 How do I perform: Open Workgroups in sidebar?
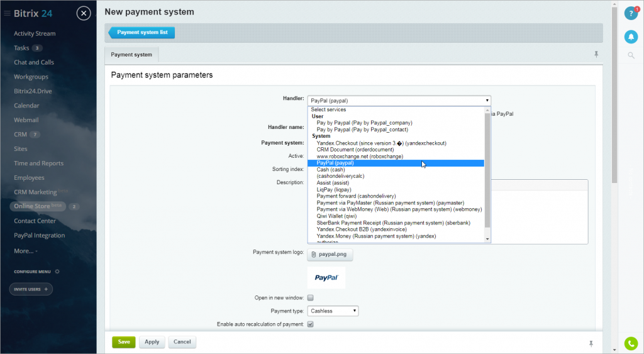(x=31, y=77)
